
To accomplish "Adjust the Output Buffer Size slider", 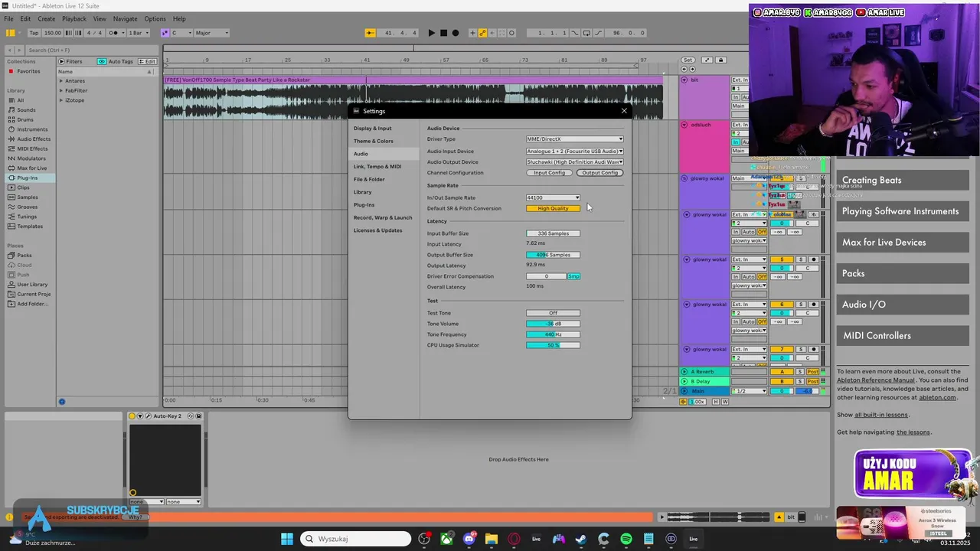I will 553,255.
